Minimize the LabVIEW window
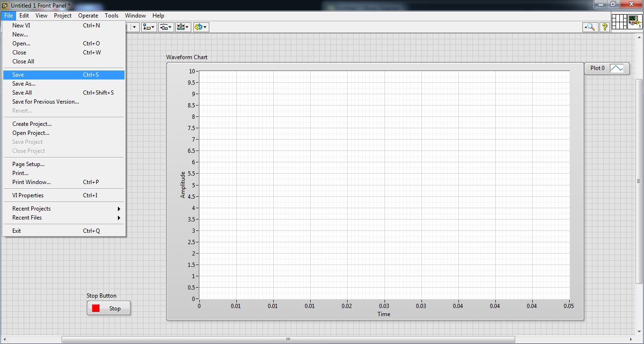644x344 pixels. pos(600,4)
